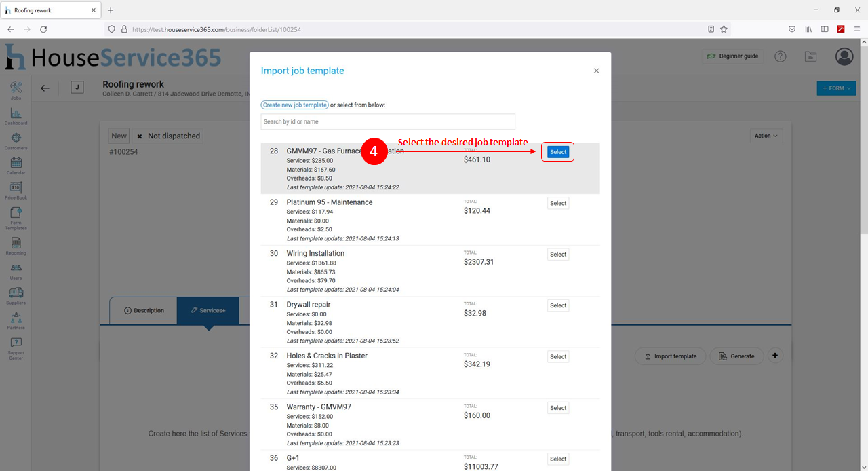
Task: Open Suppliers in sidebar
Action: 16,295
